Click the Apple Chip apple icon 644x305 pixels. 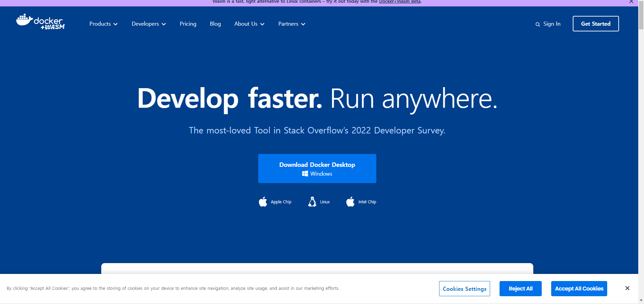coord(263,202)
